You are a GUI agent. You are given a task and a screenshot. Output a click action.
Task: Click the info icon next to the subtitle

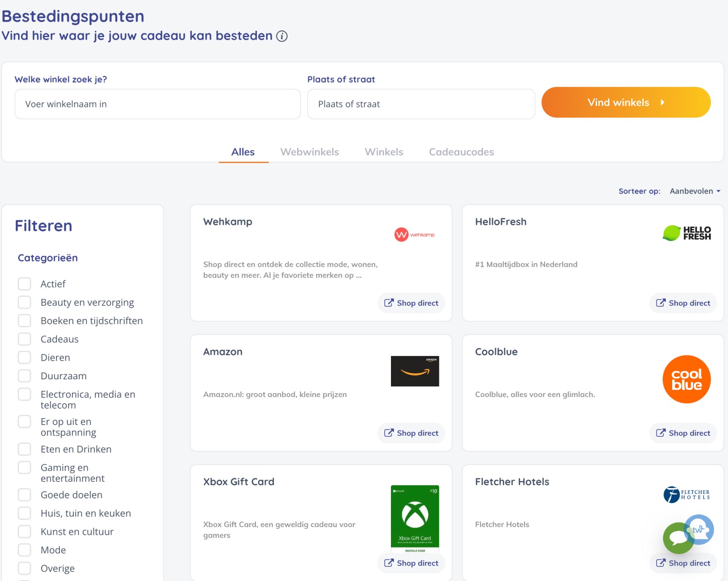tap(282, 36)
